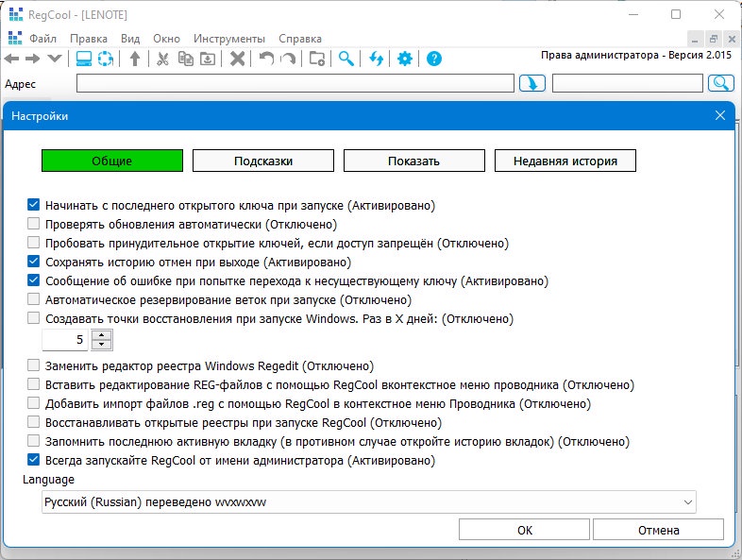Confirm settings with OK button
Viewport: 742px width, 560px height.
click(524, 530)
